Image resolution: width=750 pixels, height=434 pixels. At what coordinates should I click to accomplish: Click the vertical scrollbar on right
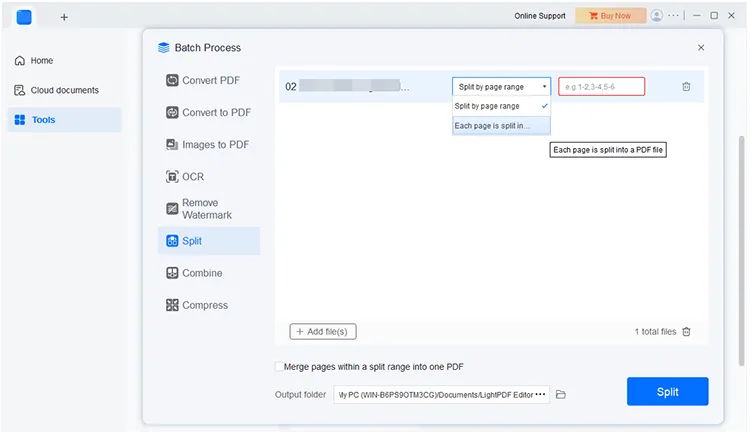coord(741,250)
